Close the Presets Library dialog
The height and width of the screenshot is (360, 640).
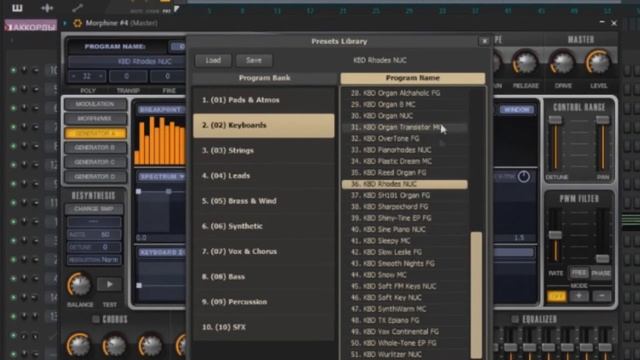click(484, 41)
